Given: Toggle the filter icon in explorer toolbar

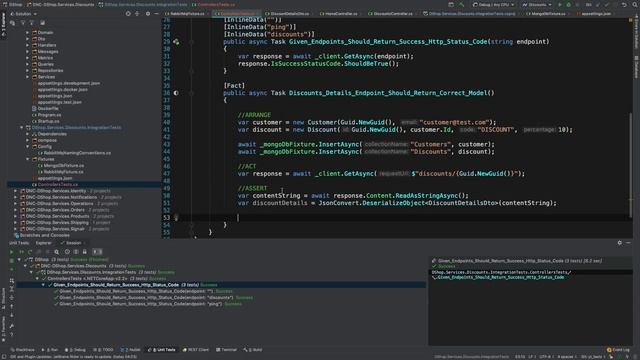Looking at the screenshot, I should 23,23.
